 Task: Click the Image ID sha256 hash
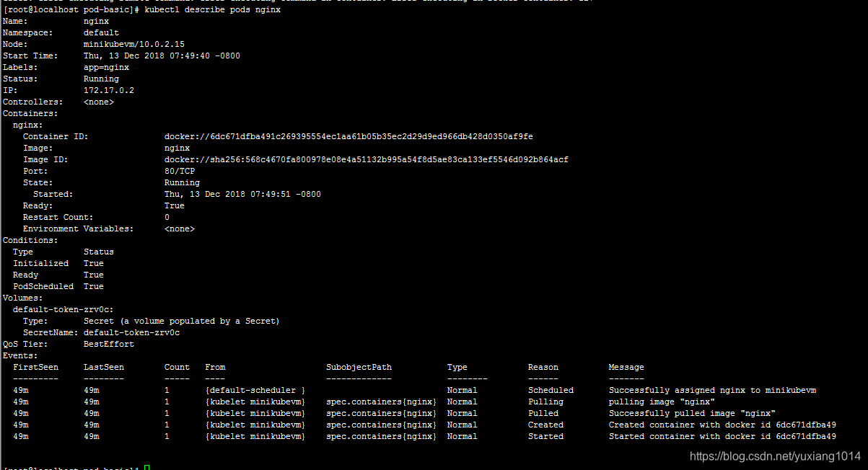[x=366, y=159]
